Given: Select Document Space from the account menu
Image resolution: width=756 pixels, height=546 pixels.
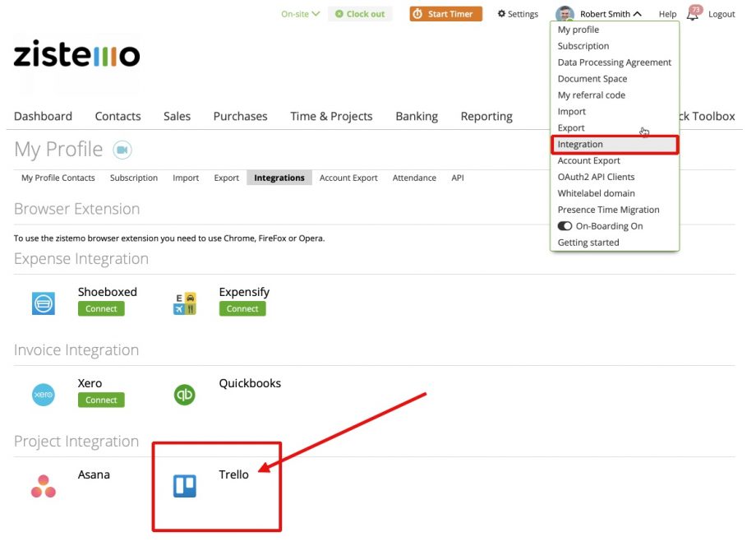Looking at the screenshot, I should (x=593, y=78).
